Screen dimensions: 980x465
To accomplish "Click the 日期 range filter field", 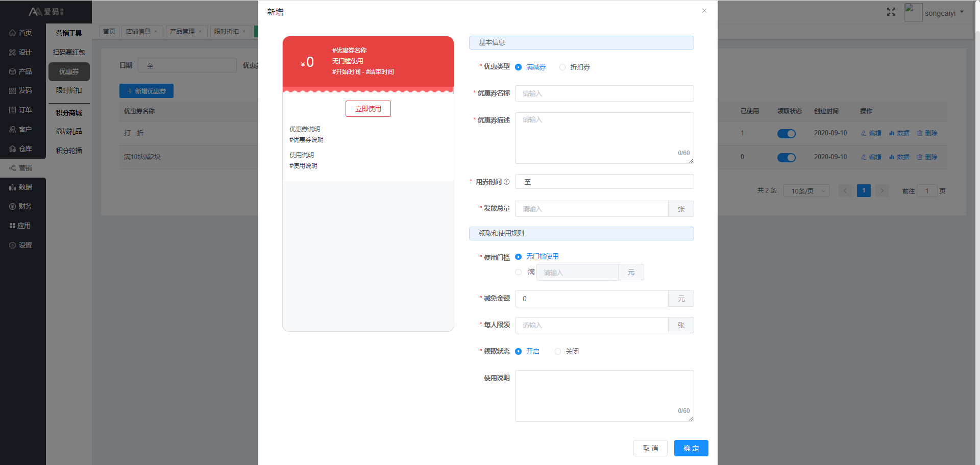I will (x=187, y=65).
